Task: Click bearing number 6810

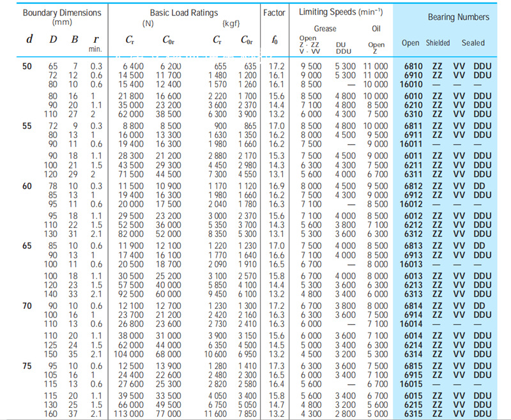Action: (x=413, y=66)
